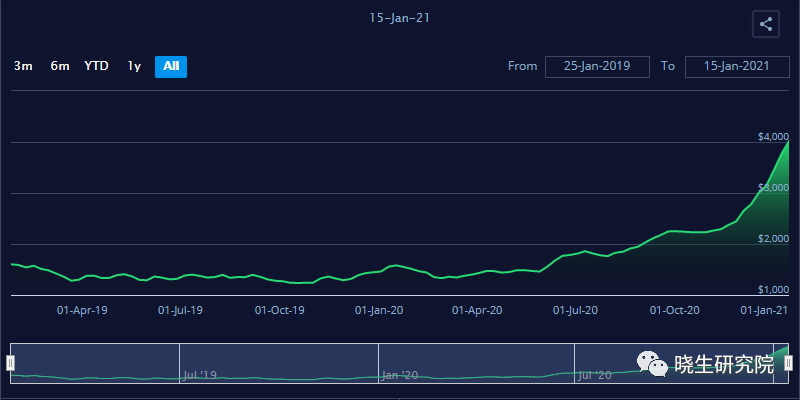Click the From label text
The width and height of the screenshot is (800, 400).
click(522, 66)
